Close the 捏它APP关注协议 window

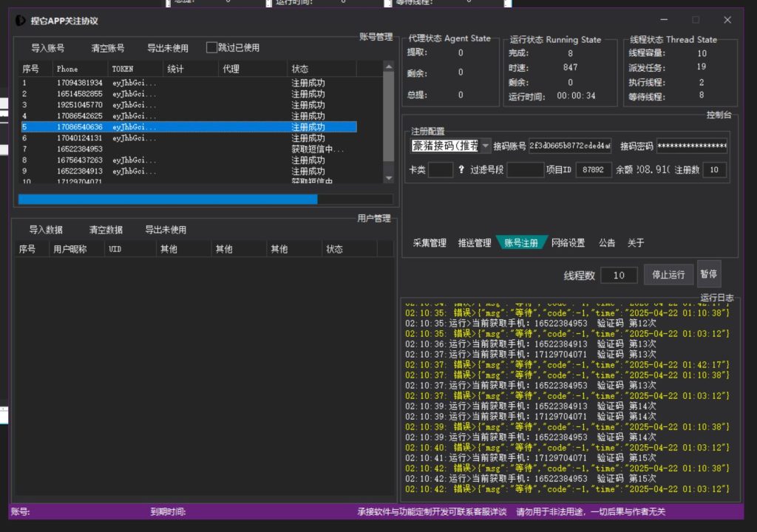(727, 21)
